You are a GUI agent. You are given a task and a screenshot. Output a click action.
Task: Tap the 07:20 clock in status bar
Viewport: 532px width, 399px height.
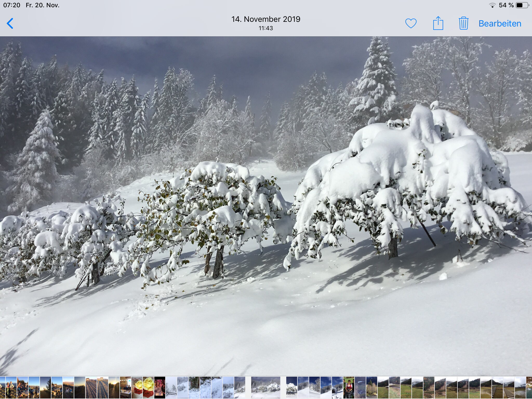pos(12,5)
